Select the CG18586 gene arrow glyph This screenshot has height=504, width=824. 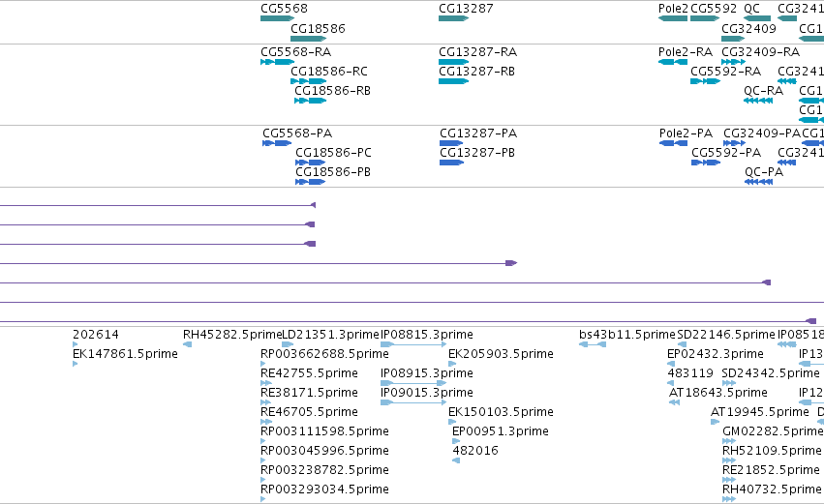click(309, 39)
